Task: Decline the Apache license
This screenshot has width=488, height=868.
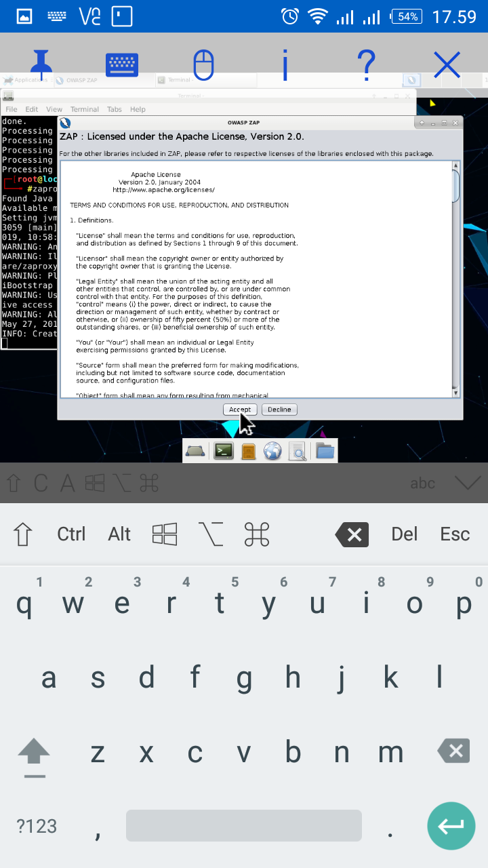Action: 279,410
